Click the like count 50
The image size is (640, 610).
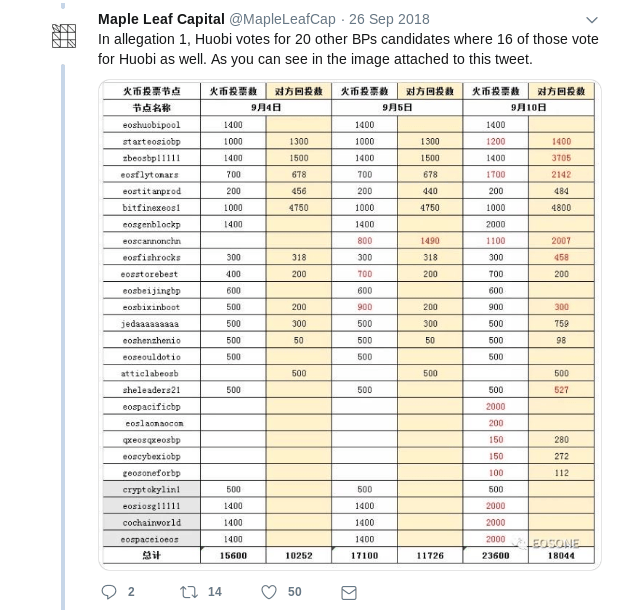coord(294,592)
